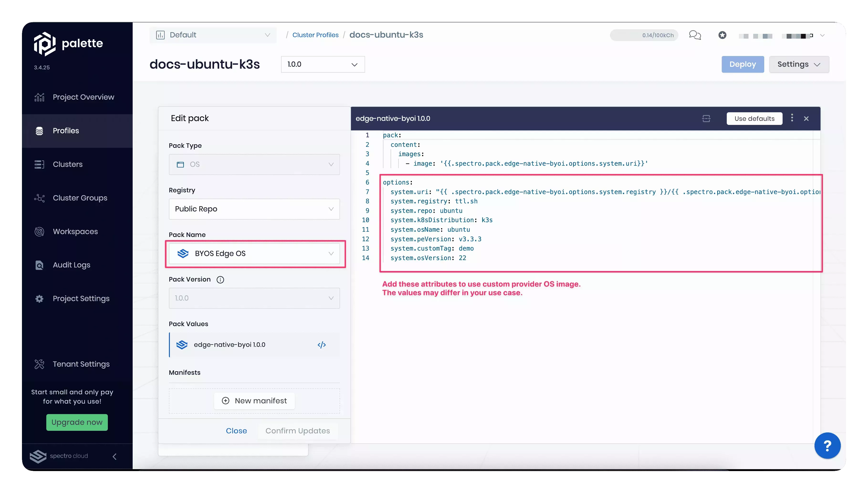This screenshot has height=493, width=868.
Task: Click the Profiles stack icon
Action: click(x=39, y=131)
